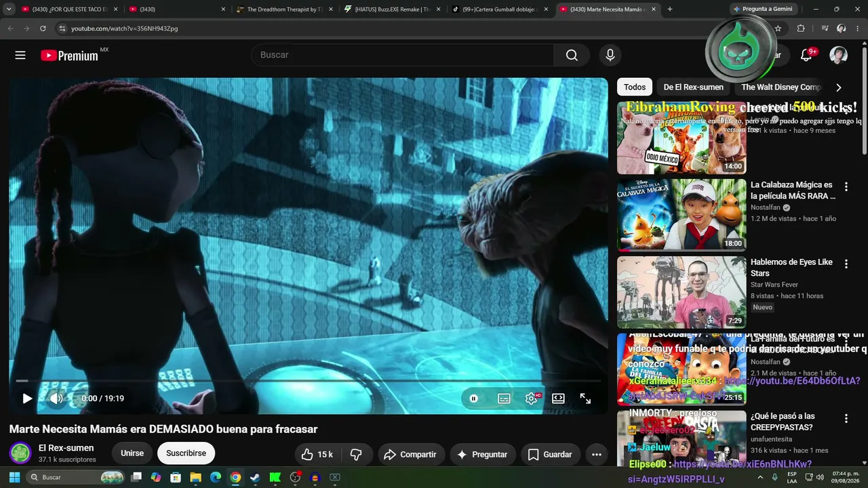
Task: Open Steam from the taskbar
Action: pyautogui.click(x=255, y=477)
